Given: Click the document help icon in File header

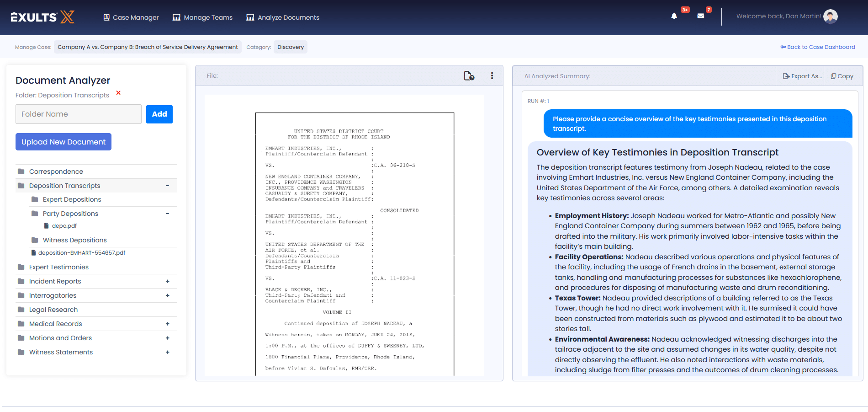Looking at the screenshot, I should [469, 76].
